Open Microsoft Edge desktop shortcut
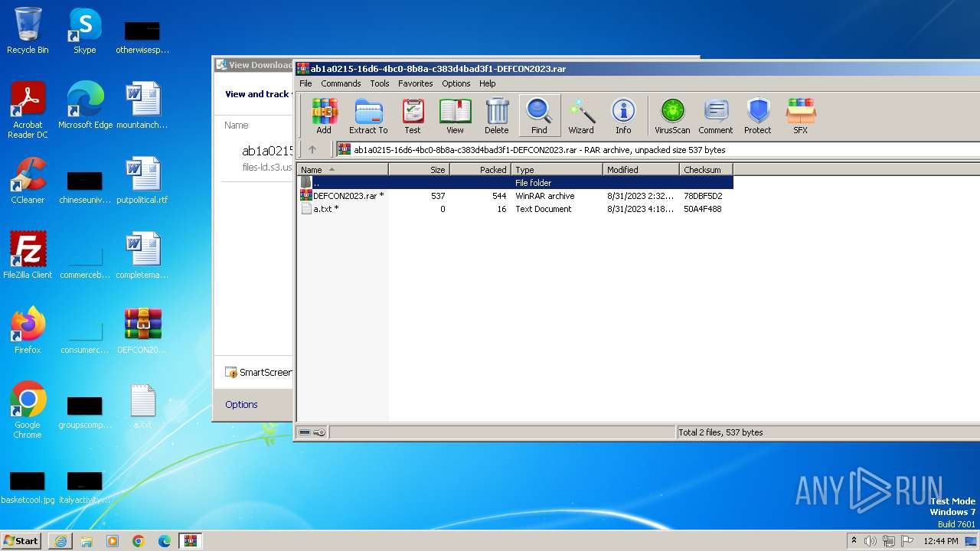 (85, 106)
